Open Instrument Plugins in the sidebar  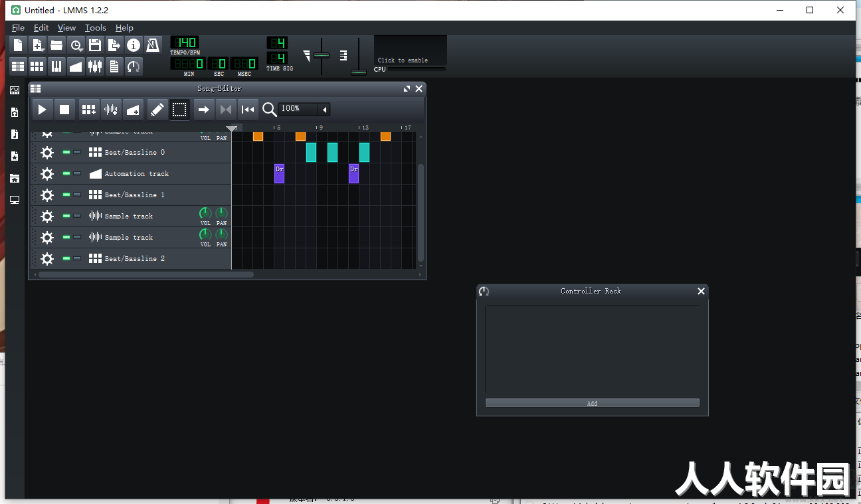coord(15,90)
